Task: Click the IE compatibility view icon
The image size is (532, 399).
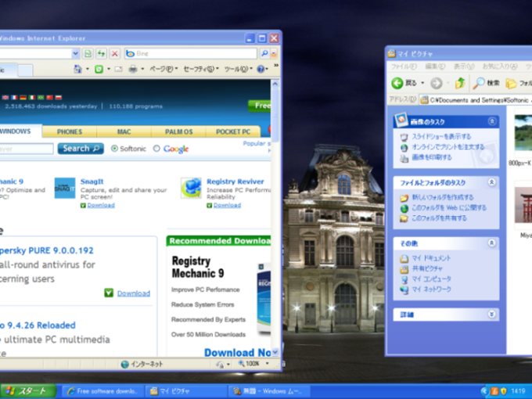Action: [88, 54]
